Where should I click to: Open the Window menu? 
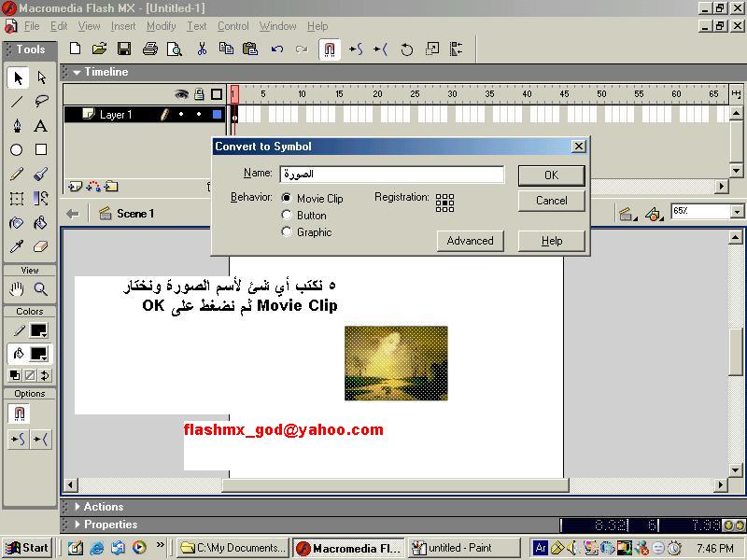pyautogui.click(x=277, y=26)
